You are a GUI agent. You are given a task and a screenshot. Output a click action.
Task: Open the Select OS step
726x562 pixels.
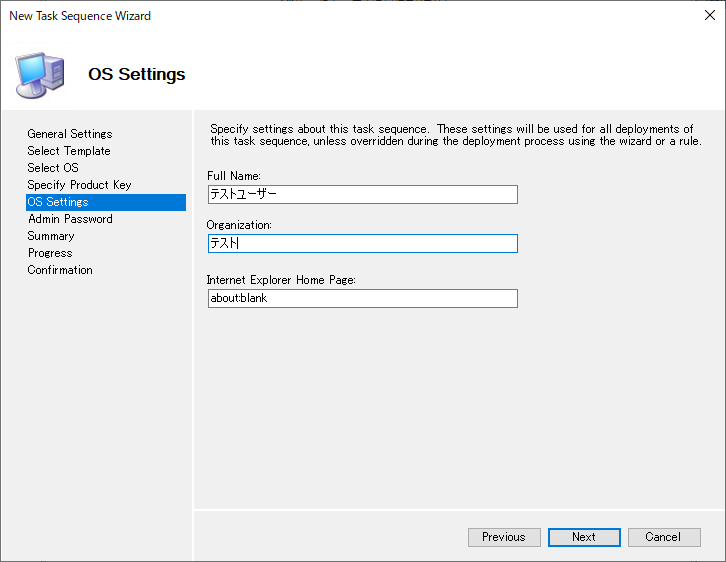53,168
